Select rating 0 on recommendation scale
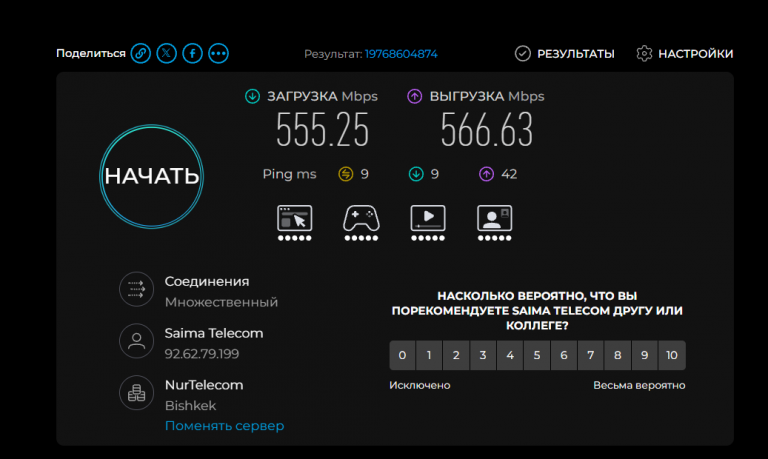The image size is (768, 459). tap(402, 355)
